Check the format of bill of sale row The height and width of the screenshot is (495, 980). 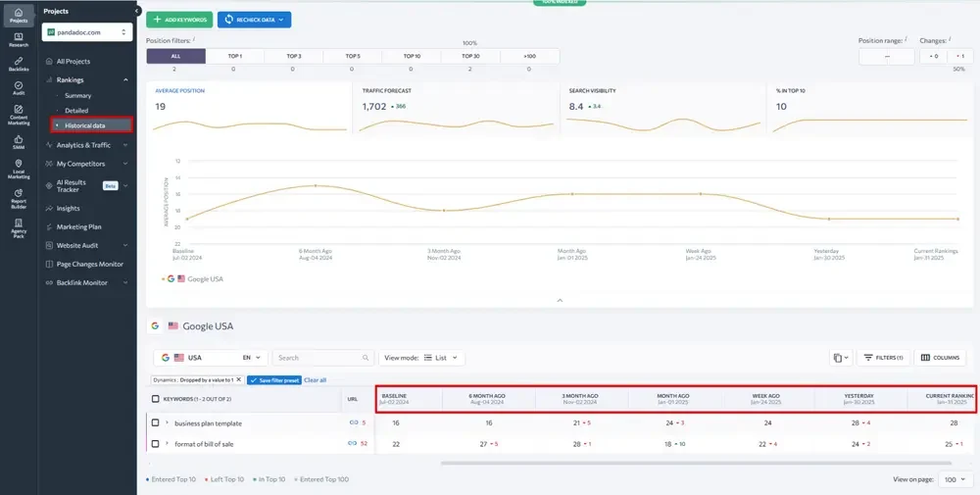156,443
